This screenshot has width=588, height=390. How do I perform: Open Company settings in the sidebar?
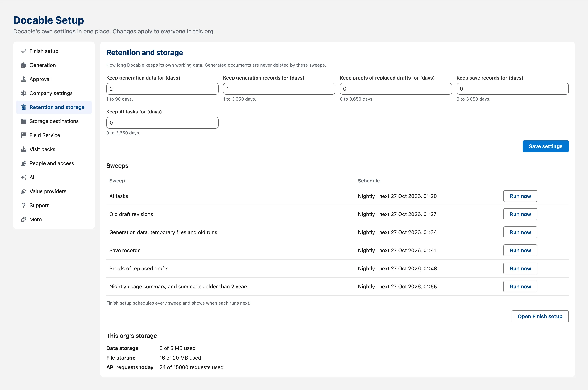[x=54, y=93]
